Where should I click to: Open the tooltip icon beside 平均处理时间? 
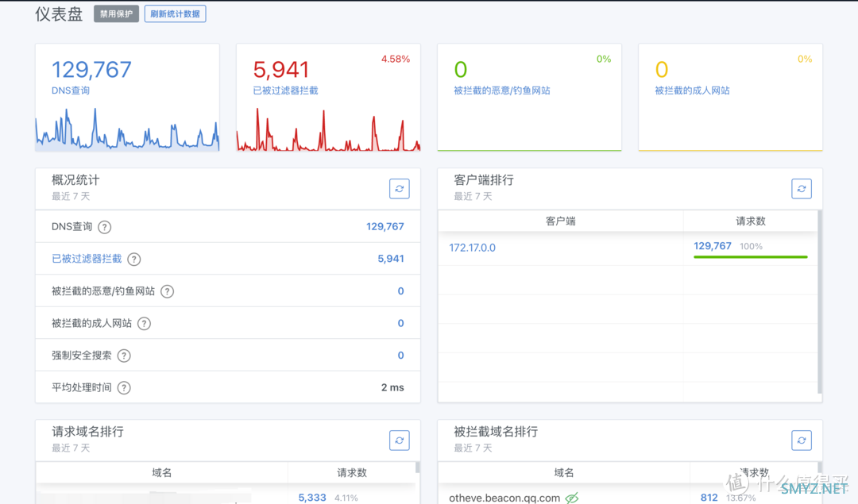click(124, 387)
